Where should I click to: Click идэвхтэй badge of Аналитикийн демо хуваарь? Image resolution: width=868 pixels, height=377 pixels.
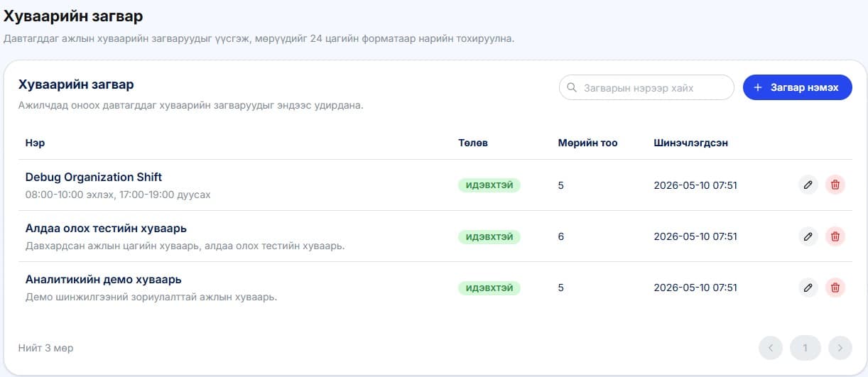point(489,288)
